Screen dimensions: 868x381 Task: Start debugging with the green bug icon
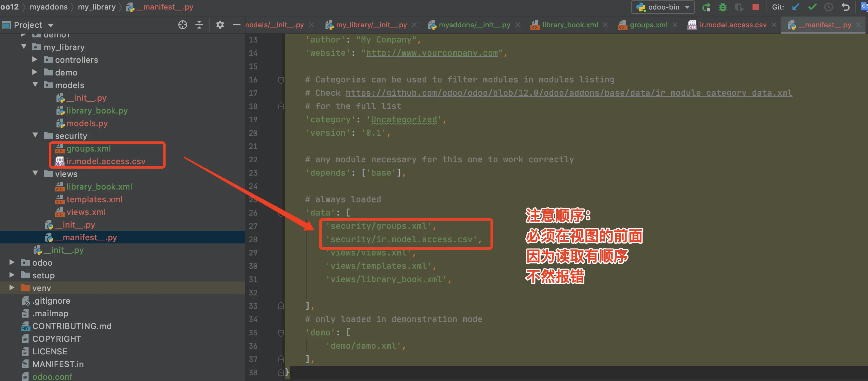722,7
